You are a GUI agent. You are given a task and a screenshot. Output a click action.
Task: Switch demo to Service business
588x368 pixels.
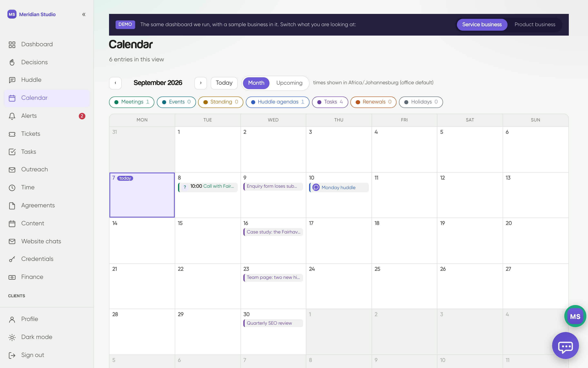coord(482,25)
